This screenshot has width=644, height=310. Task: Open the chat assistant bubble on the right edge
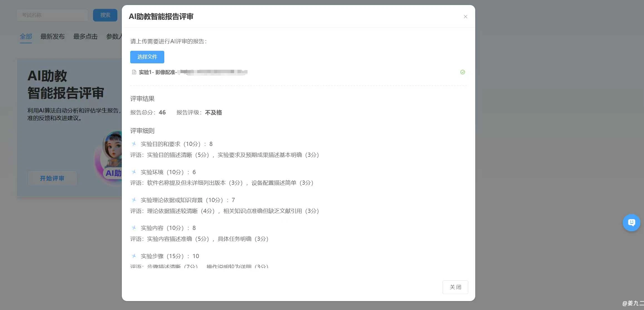click(x=631, y=222)
